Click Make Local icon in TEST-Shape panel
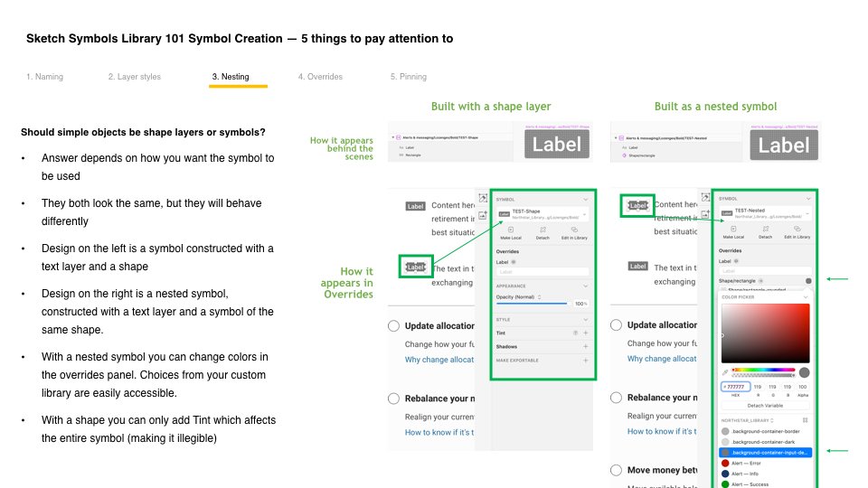This screenshot has width=868, height=488. tap(510, 230)
